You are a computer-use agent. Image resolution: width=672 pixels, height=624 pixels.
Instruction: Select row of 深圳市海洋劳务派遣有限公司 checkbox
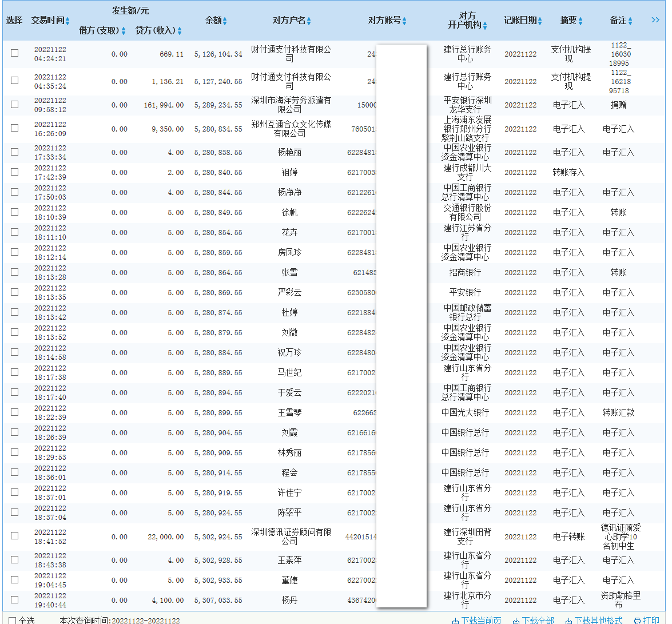tap(14, 105)
